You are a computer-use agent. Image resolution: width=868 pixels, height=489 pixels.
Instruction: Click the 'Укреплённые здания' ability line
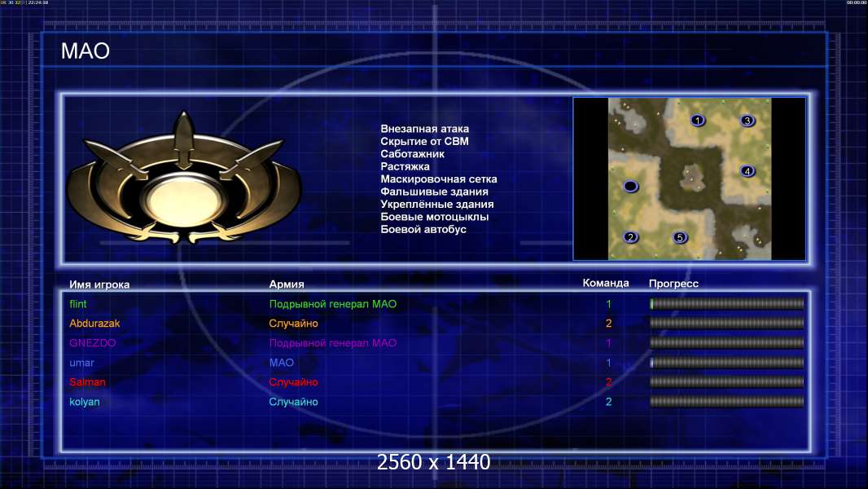pos(437,205)
